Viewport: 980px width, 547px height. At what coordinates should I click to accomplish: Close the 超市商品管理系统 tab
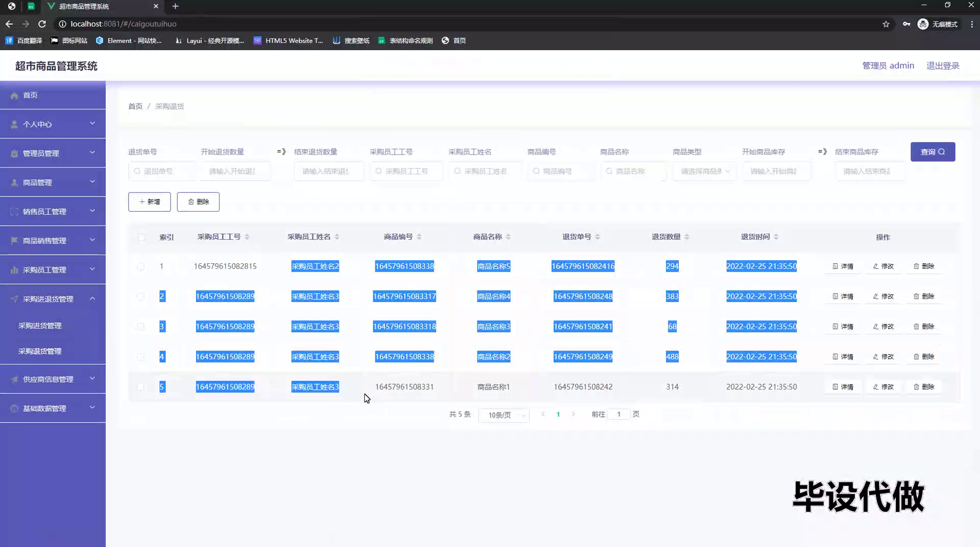(156, 6)
